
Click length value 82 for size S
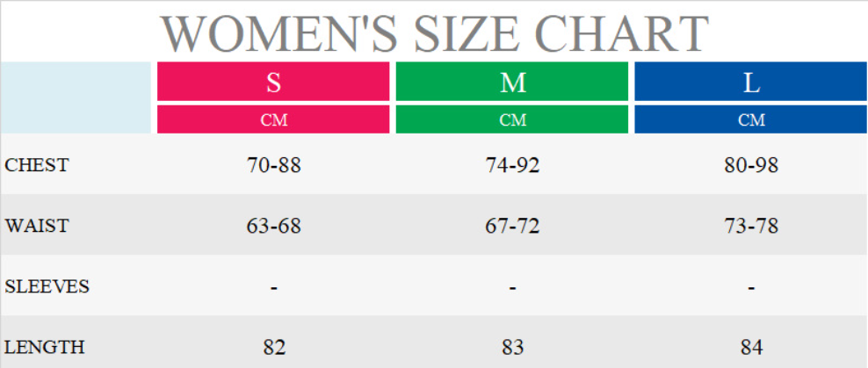(273, 347)
